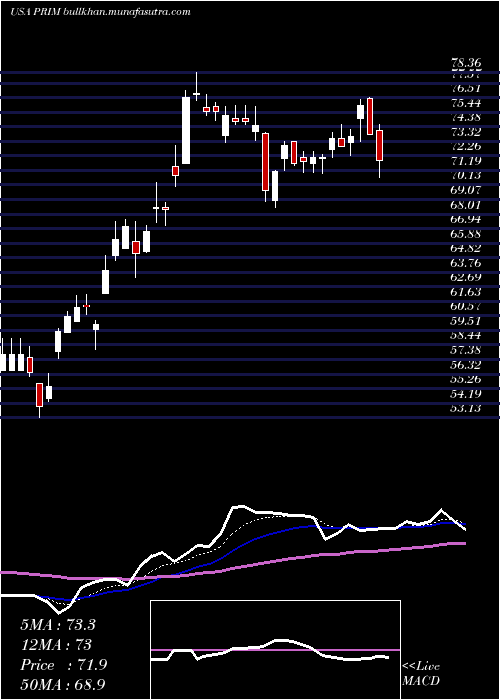
Task: Click the 50MA : 68.9 readout
Action: pos(63,684)
